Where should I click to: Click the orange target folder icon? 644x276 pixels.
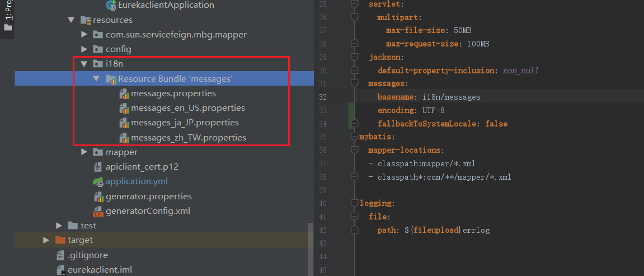60,240
